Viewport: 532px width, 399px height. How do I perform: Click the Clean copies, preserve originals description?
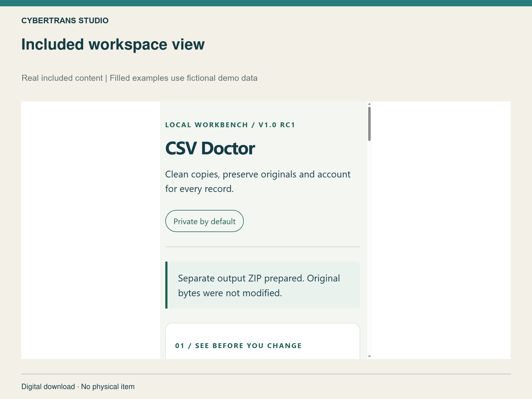tap(258, 182)
